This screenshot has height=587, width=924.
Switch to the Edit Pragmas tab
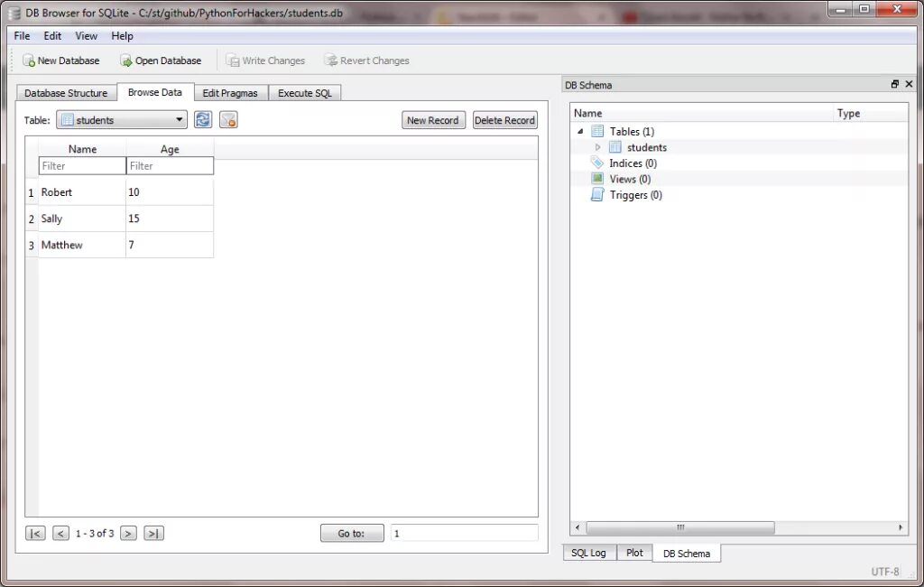[230, 93]
